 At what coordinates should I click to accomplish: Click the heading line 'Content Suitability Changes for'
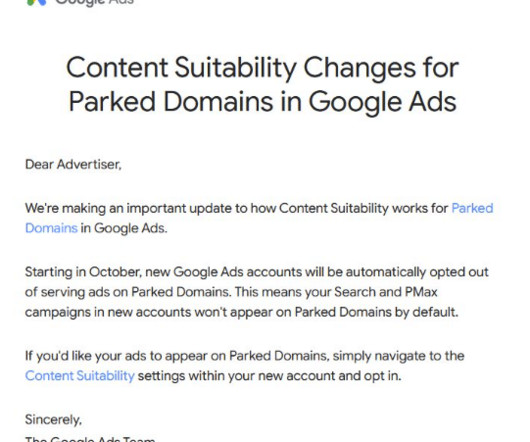click(x=262, y=68)
